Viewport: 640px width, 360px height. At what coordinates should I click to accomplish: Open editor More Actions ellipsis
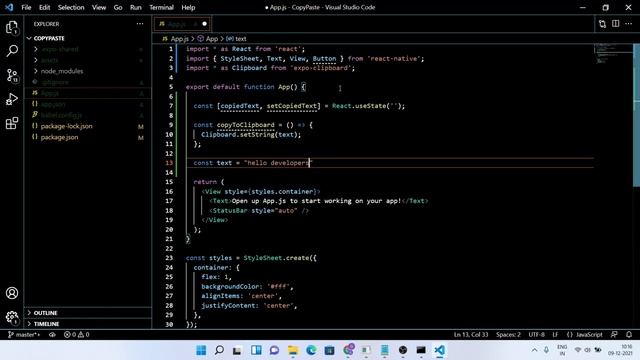pyautogui.click(x=629, y=24)
